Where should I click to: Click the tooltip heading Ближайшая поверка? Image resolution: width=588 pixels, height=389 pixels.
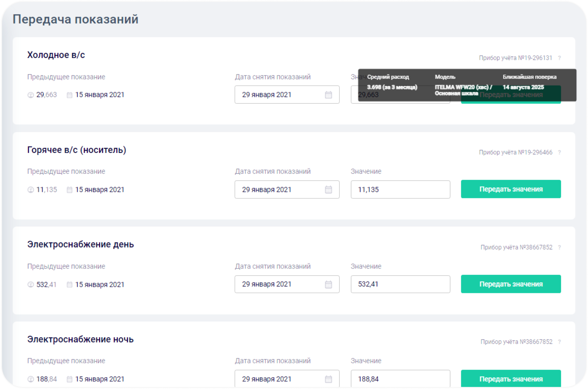pos(530,77)
